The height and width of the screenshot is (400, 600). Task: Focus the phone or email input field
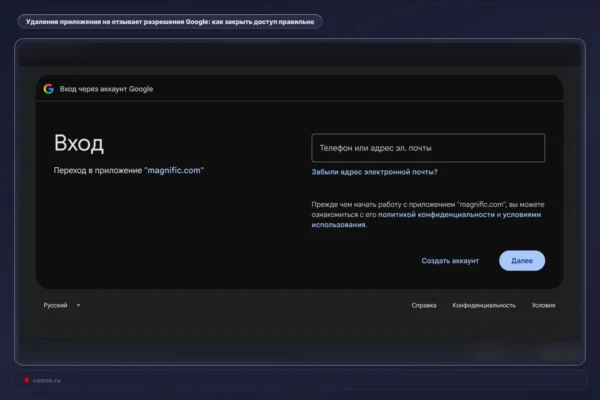tap(428, 148)
